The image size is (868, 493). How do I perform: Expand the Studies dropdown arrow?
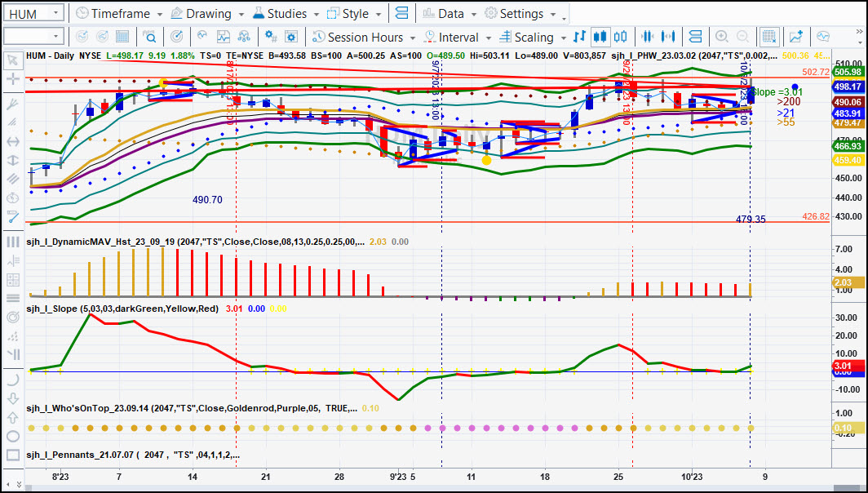pos(316,15)
